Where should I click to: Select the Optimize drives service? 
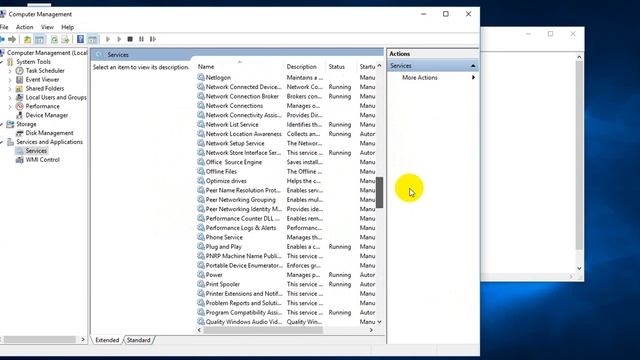(x=226, y=181)
